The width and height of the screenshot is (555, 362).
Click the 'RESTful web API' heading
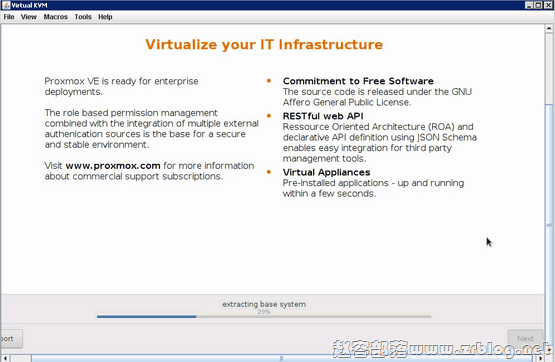click(x=323, y=116)
